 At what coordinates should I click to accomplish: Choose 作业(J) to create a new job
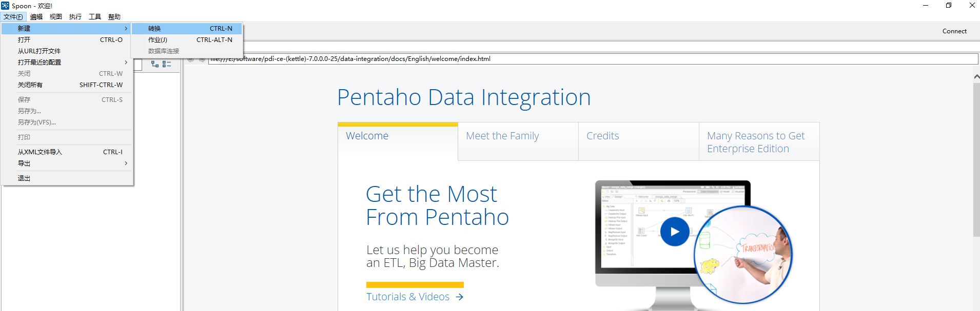(x=187, y=40)
